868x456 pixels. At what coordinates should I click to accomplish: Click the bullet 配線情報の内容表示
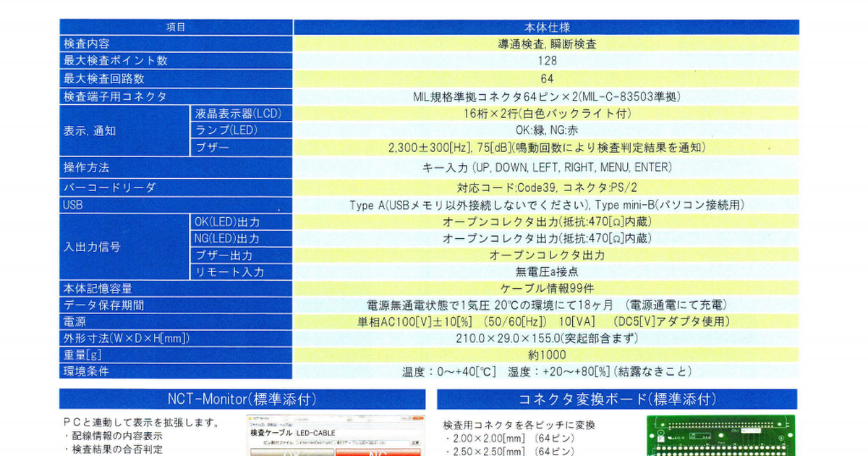114,436
